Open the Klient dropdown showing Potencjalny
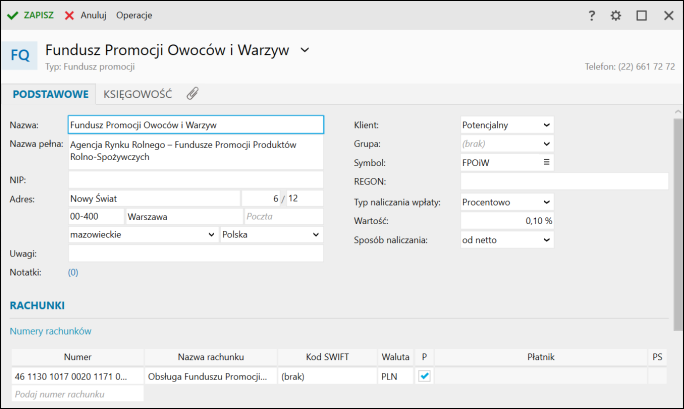The width and height of the screenshot is (684, 409). pos(507,125)
